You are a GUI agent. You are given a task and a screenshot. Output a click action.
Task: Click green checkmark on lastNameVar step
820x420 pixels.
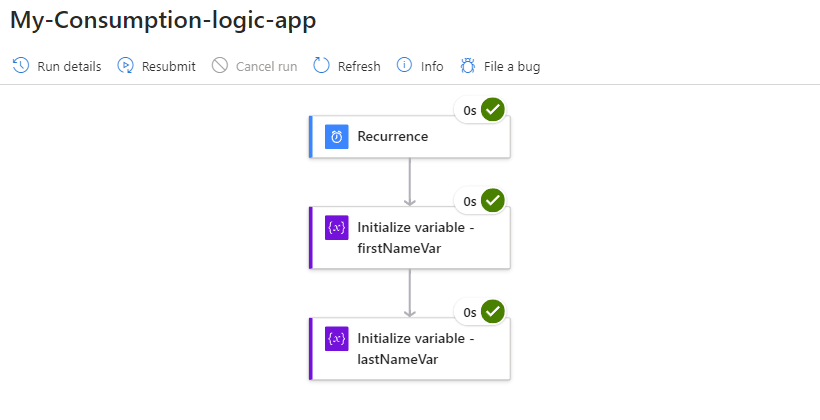[492, 312]
